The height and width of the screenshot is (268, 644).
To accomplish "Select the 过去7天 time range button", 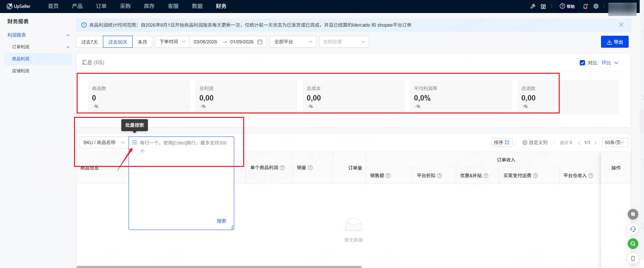I will [x=90, y=42].
